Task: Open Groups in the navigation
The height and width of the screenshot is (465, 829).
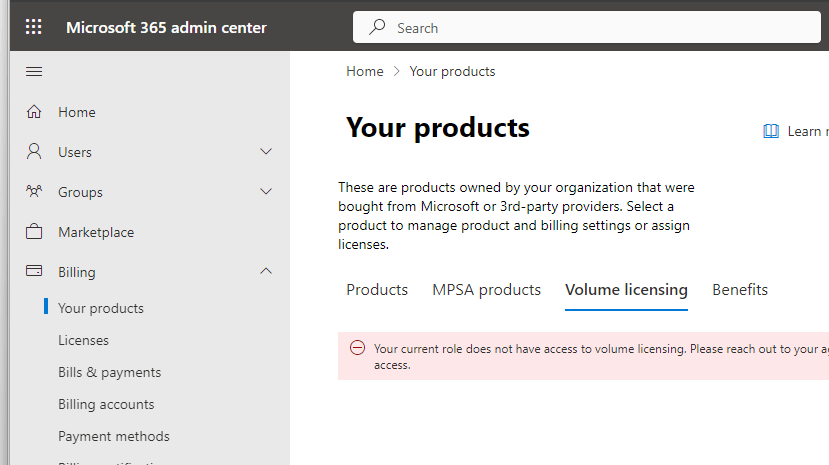Action: [80, 192]
